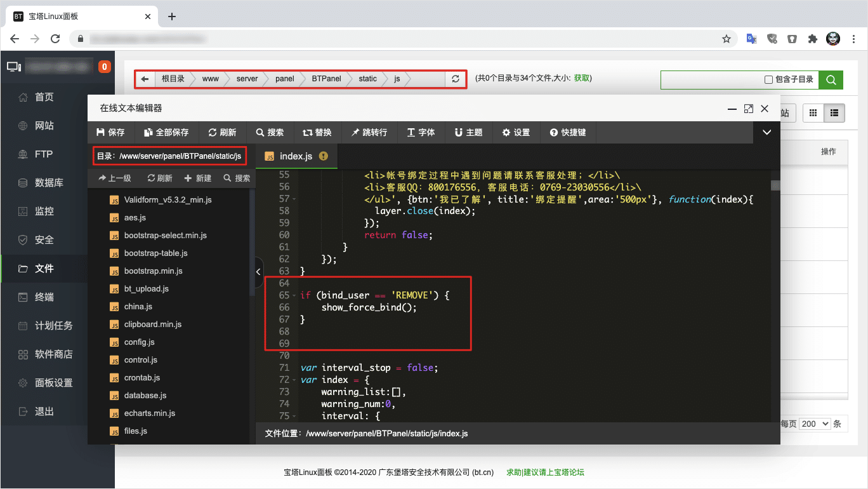Screen dimensions: 868x489
Task: Fold the interval block at line 75
Action: click(294, 417)
